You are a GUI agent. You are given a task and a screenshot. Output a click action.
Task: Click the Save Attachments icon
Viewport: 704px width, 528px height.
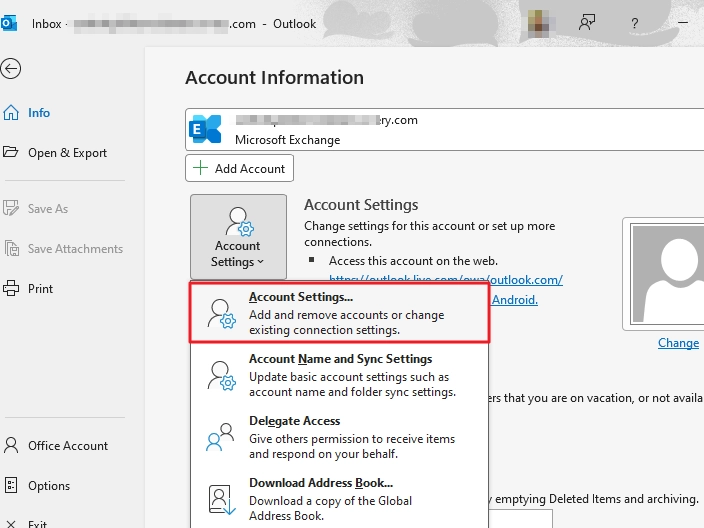click(x=11, y=248)
